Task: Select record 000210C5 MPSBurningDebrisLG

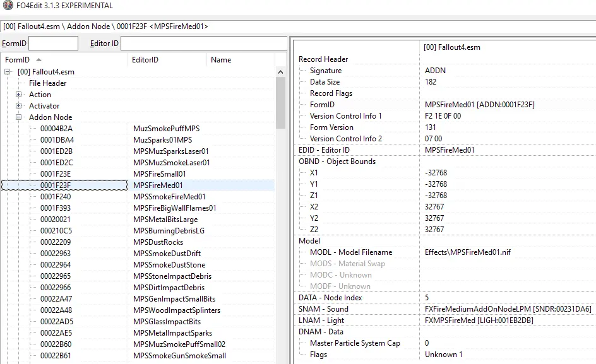Action: point(138,231)
